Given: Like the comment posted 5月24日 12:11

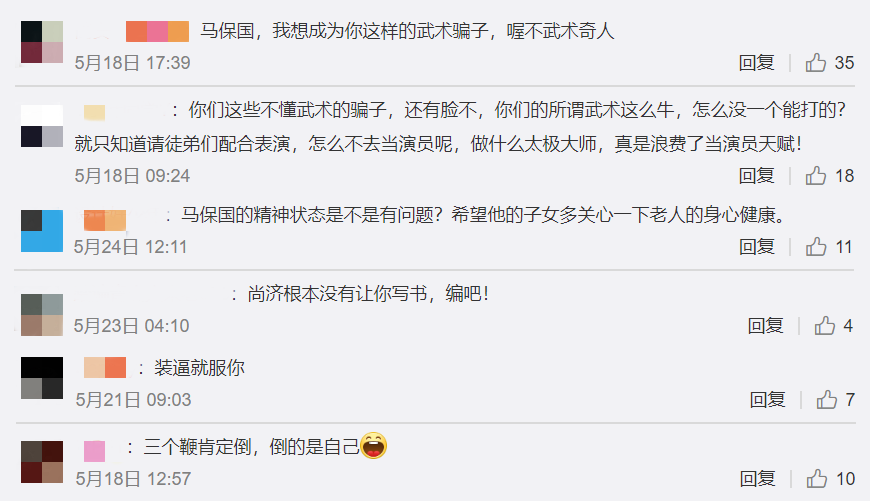Looking at the screenshot, I should point(816,246).
